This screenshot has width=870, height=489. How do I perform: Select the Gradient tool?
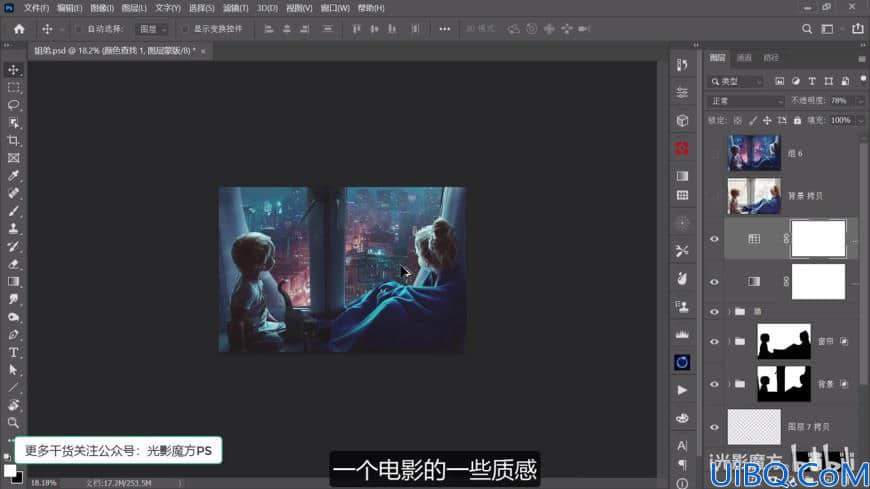click(x=13, y=281)
